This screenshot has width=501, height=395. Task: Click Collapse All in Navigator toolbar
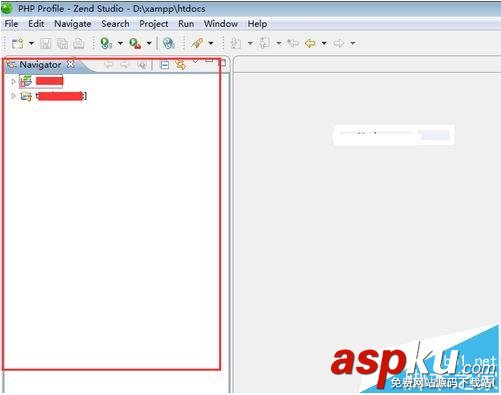tap(164, 65)
